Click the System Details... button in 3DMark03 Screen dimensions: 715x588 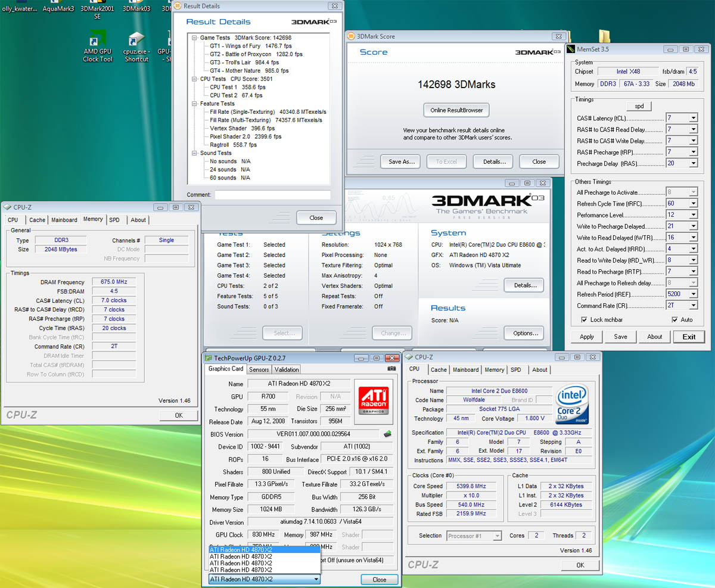524,285
